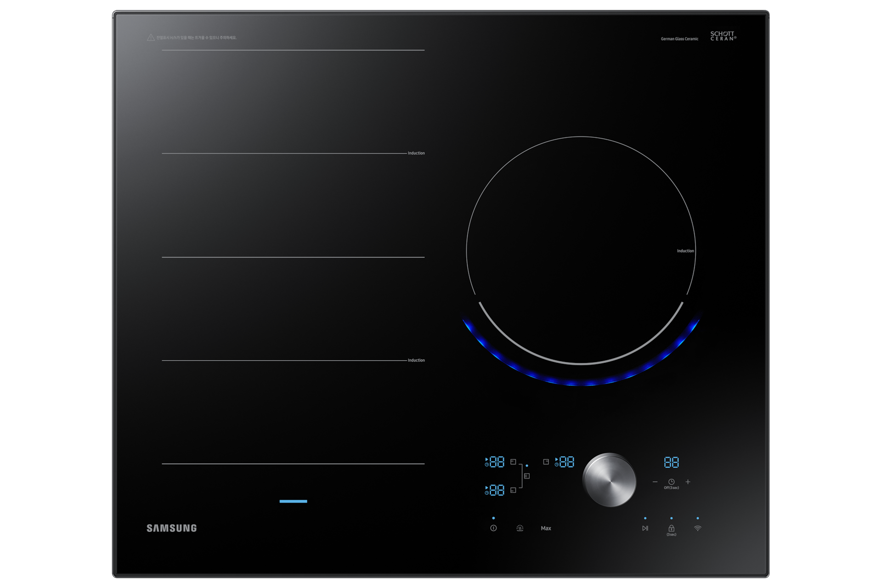Click the German Glass Ceramic text
This screenshot has width=882, height=588.
679,39
